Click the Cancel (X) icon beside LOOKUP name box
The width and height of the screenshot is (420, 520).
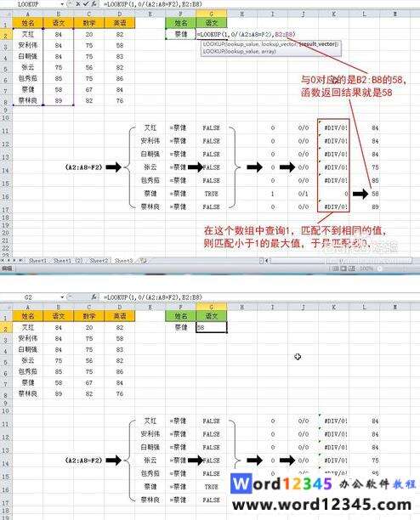click(78, 4)
